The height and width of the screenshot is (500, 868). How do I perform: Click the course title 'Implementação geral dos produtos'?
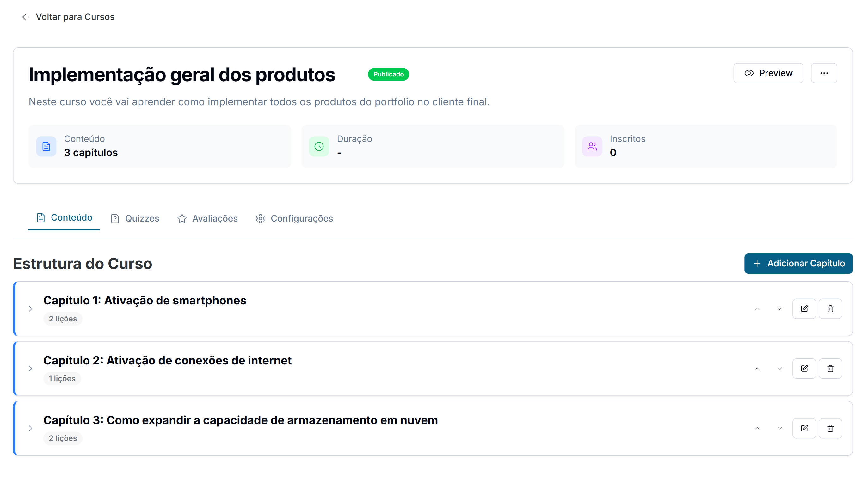point(182,75)
